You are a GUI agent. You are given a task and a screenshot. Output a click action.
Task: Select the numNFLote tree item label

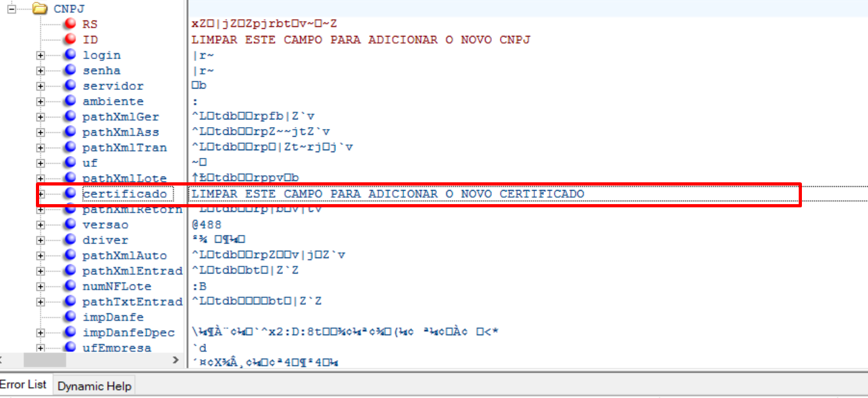coord(117,286)
